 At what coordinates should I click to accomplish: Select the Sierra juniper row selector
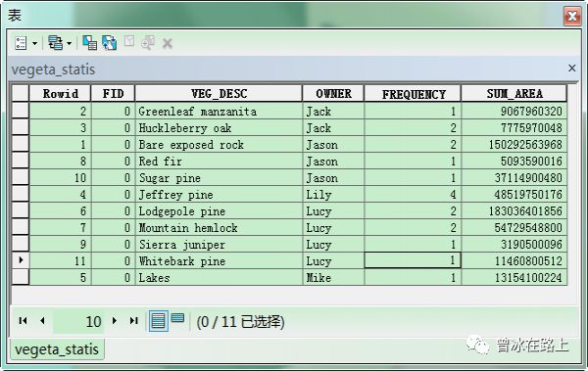coord(21,245)
